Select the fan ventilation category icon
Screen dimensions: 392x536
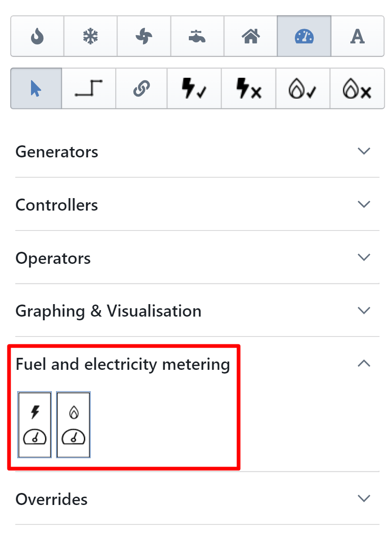144,36
